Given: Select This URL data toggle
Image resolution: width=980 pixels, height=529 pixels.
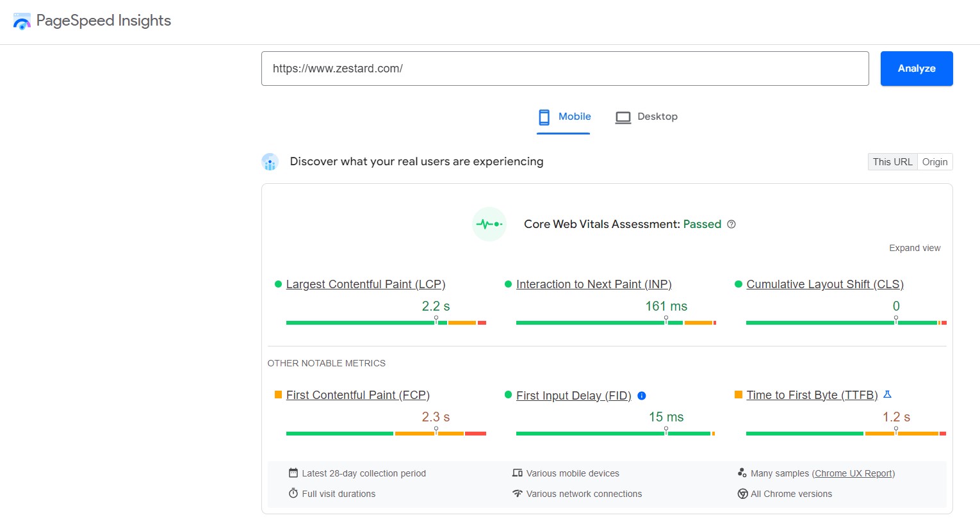Looking at the screenshot, I should [892, 162].
